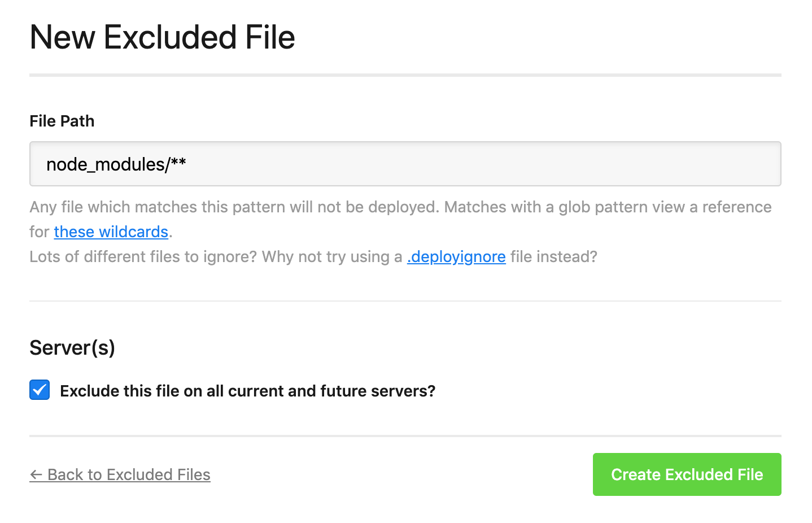Open wildcards documentation from the description text
This screenshot has height=523, width=812.
click(111, 232)
